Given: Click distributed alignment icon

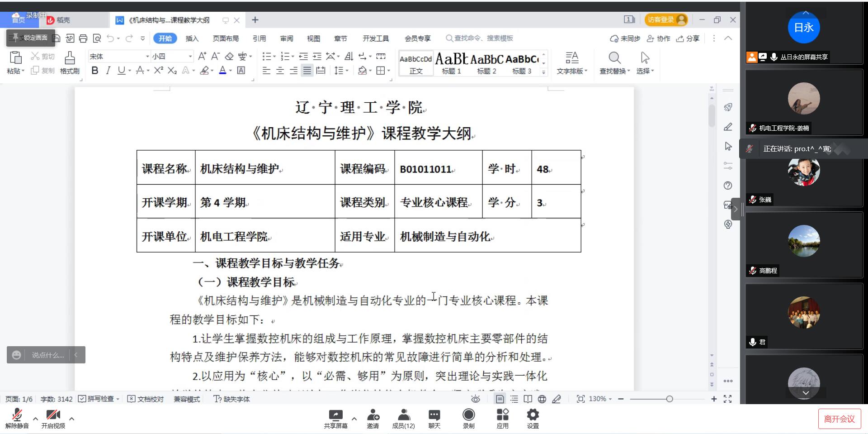Looking at the screenshot, I should [321, 70].
